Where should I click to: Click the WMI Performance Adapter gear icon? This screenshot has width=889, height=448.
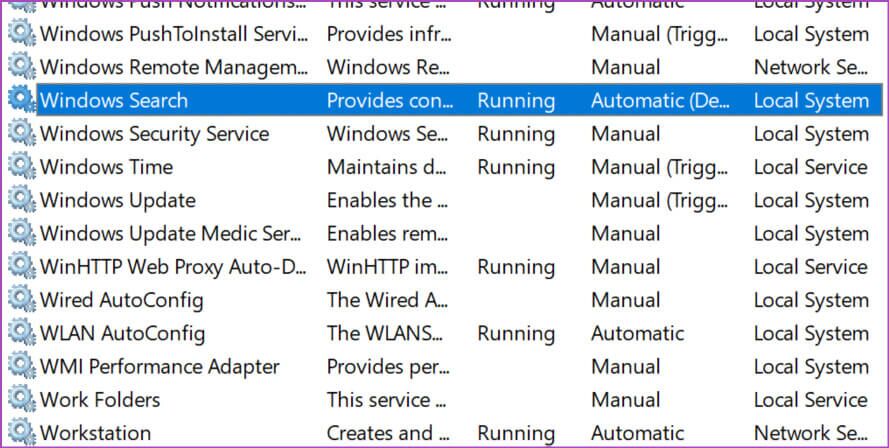click(x=20, y=367)
